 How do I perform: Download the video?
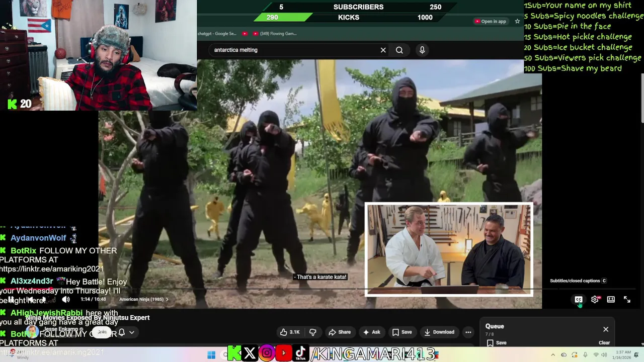coord(439,332)
